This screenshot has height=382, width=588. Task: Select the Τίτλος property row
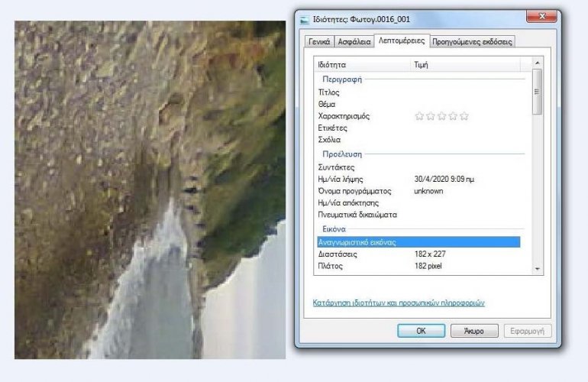point(418,92)
